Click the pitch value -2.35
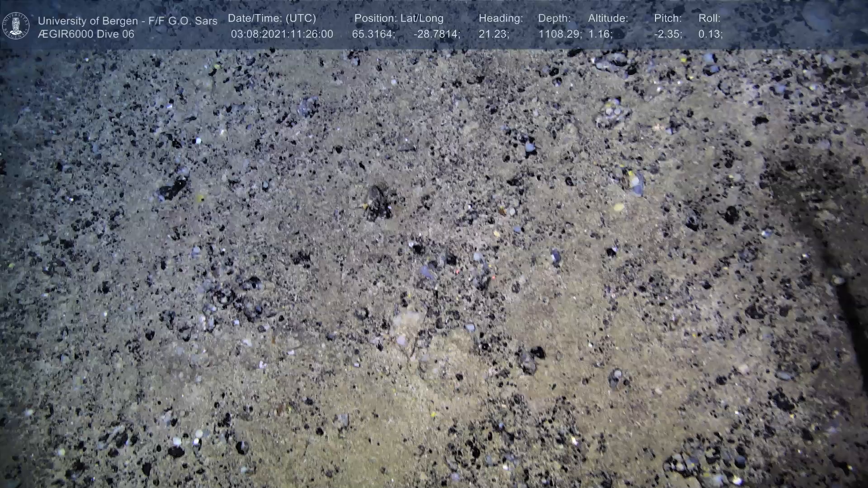The width and height of the screenshot is (868, 488). point(668,34)
